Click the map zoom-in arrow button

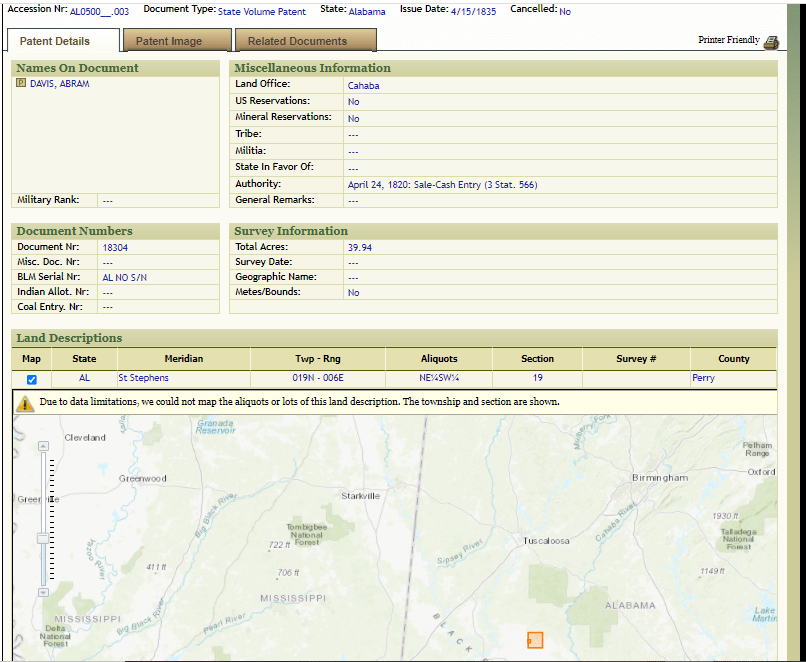(x=41, y=446)
